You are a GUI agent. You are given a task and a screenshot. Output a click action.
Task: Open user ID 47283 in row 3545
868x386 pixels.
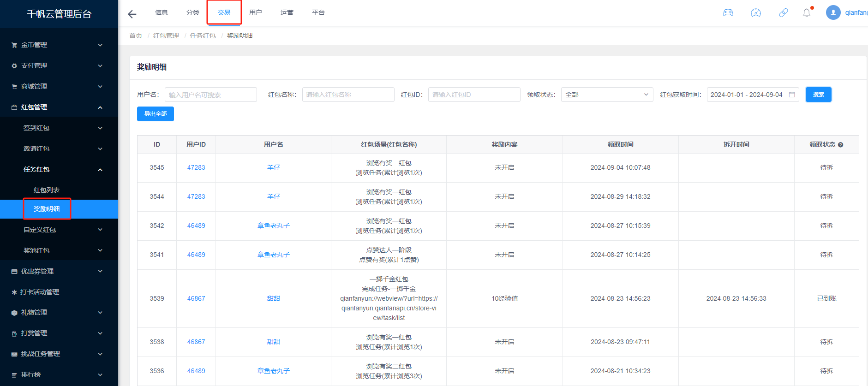(196, 167)
